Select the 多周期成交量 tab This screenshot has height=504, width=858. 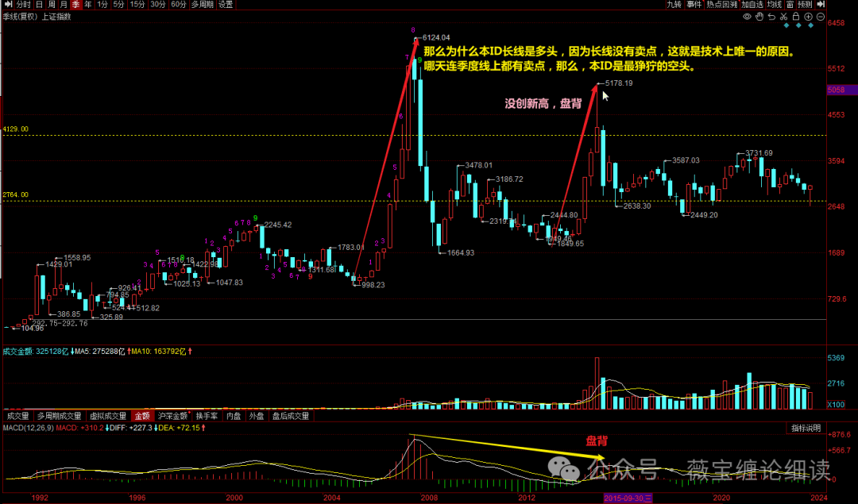coord(59,416)
